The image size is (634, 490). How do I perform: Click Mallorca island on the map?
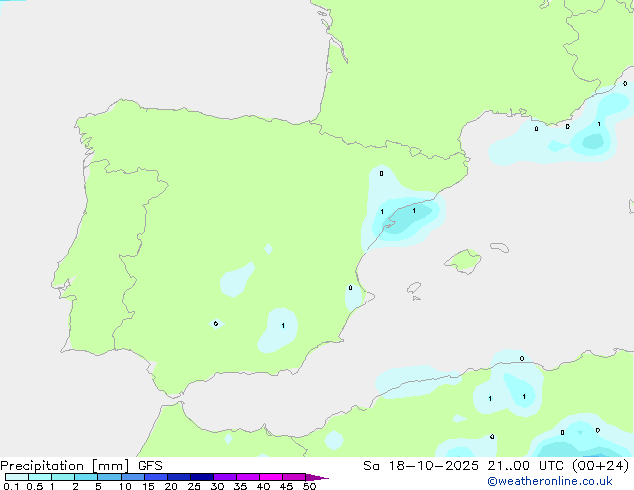click(463, 261)
